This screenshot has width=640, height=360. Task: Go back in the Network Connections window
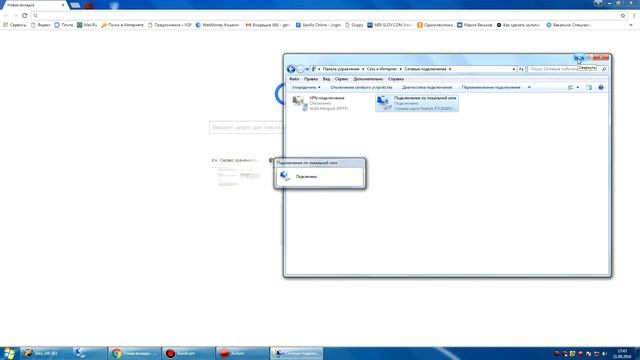click(291, 69)
